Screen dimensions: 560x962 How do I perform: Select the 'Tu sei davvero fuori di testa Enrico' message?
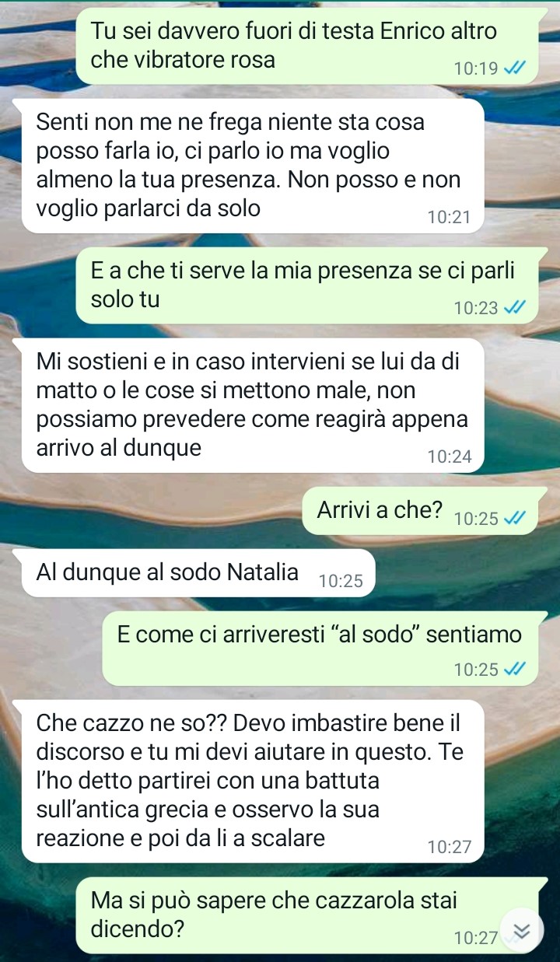[306, 46]
